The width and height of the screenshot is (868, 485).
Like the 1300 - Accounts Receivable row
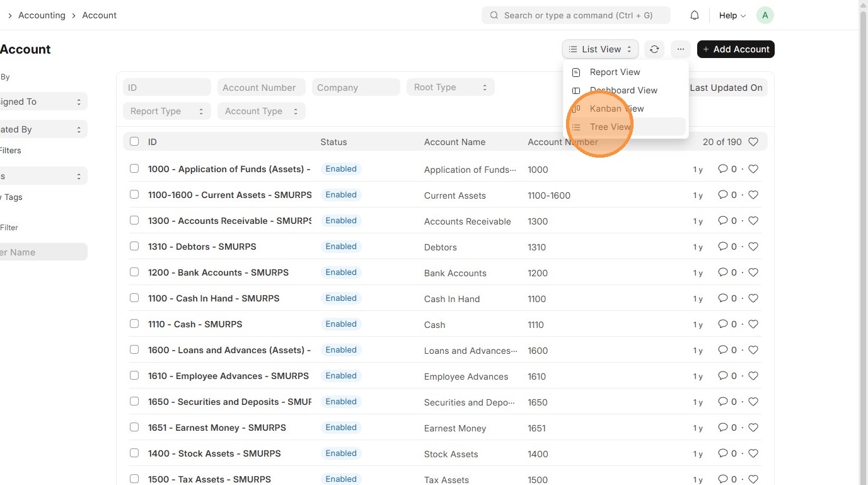click(753, 221)
